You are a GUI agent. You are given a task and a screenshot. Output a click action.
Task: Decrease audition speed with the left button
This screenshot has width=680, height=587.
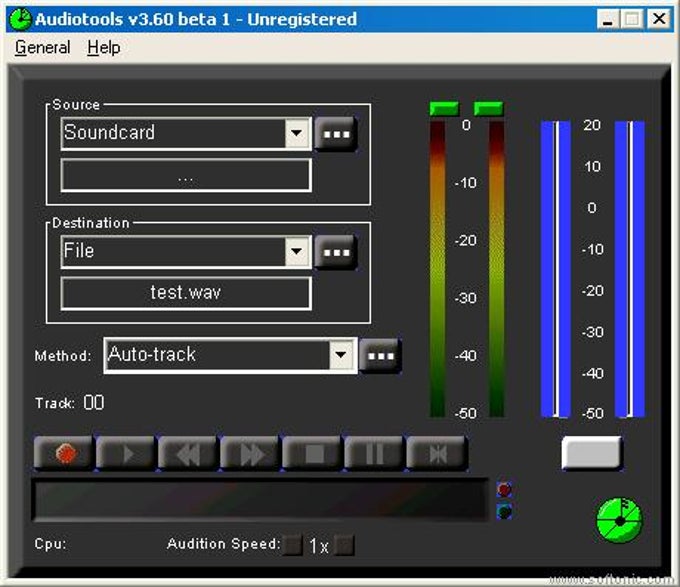coord(293,545)
